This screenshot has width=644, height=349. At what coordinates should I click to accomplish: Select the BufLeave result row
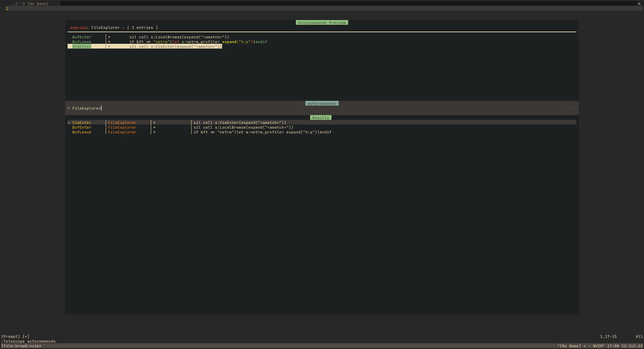[322, 132]
